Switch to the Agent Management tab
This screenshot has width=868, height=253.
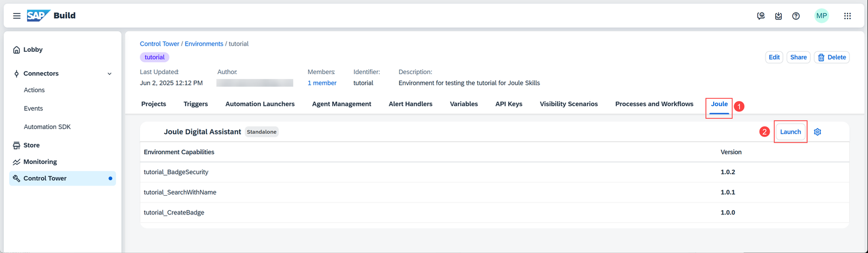(342, 104)
